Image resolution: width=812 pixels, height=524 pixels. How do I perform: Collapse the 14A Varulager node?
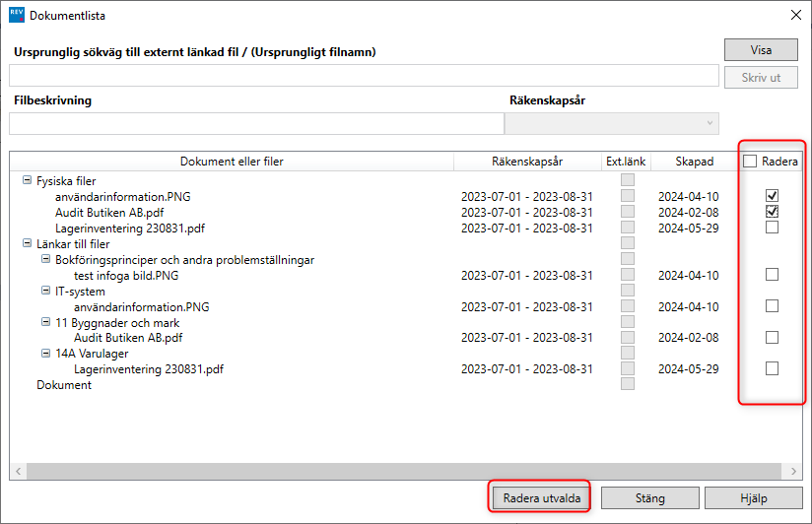tap(45, 353)
